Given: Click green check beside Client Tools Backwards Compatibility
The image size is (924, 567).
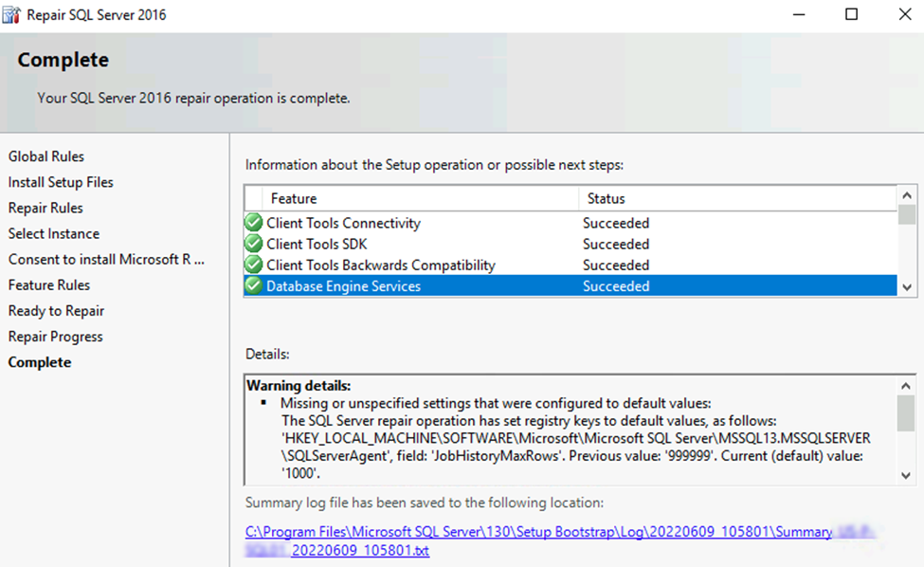Looking at the screenshot, I should pyautogui.click(x=253, y=265).
